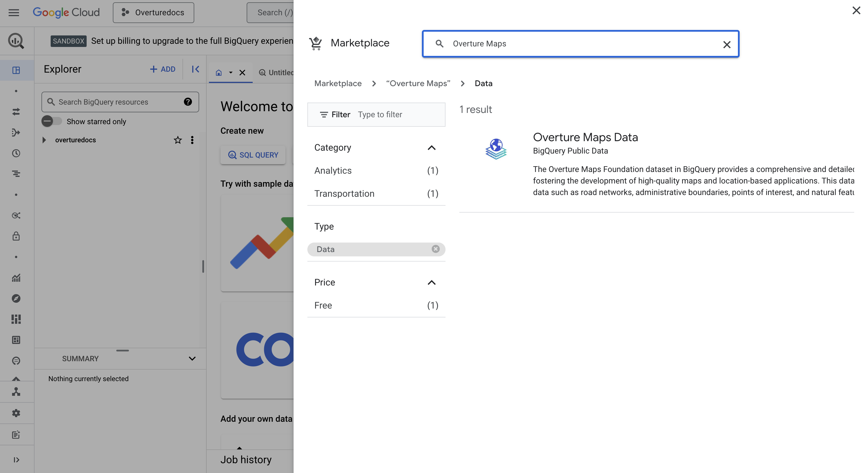Click the Google Cloud search bar
Image resolution: width=868 pixels, height=473 pixels.
coord(270,12)
